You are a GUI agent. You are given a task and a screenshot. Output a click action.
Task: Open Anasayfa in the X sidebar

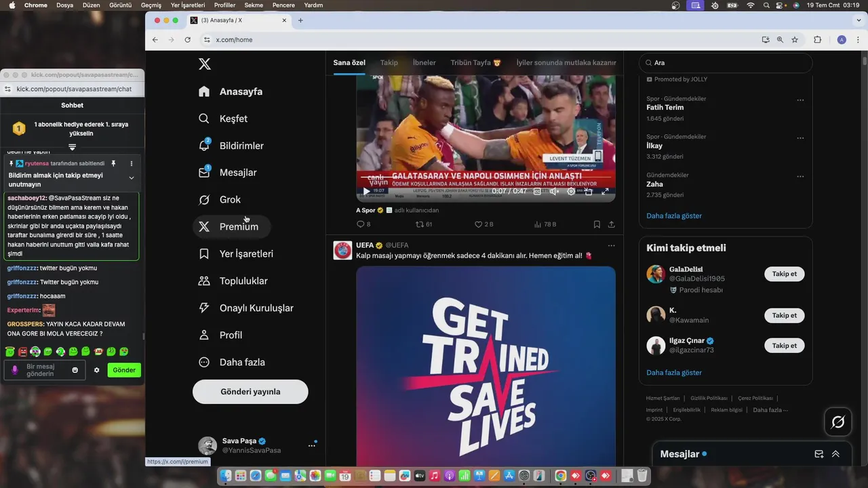click(231, 91)
